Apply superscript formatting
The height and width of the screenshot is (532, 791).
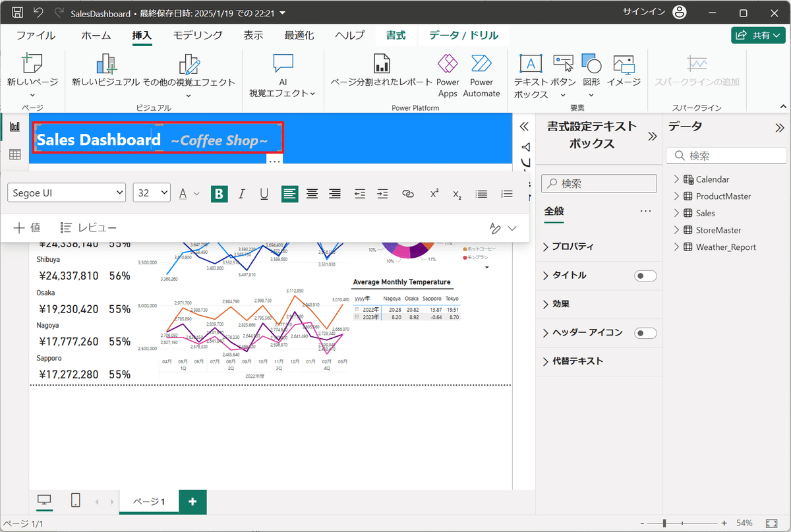click(x=434, y=193)
